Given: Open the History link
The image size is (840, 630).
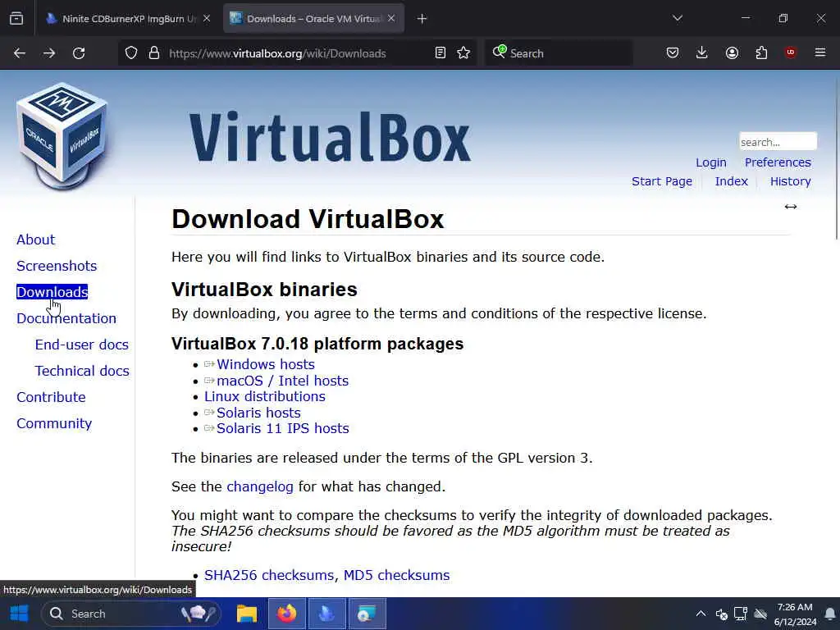Looking at the screenshot, I should pos(790,181).
